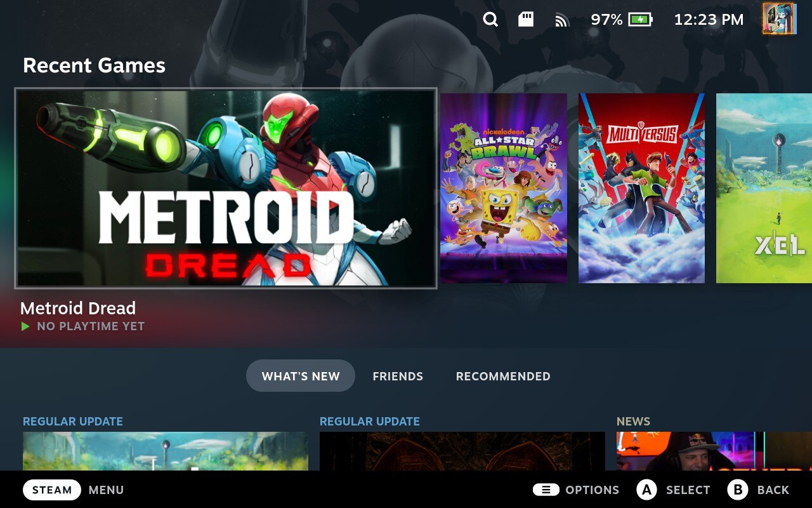Click the OPTIONS label in footer
The image size is (812, 508).
pyautogui.click(x=592, y=490)
